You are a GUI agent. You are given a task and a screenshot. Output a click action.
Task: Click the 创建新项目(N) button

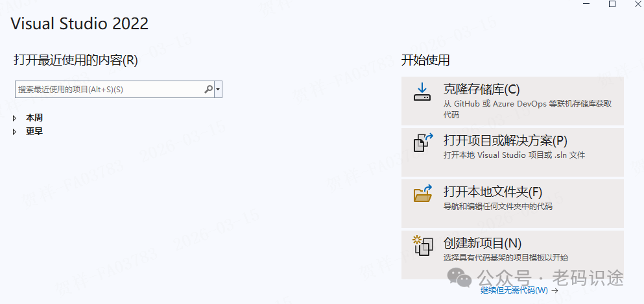click(512, 255)
